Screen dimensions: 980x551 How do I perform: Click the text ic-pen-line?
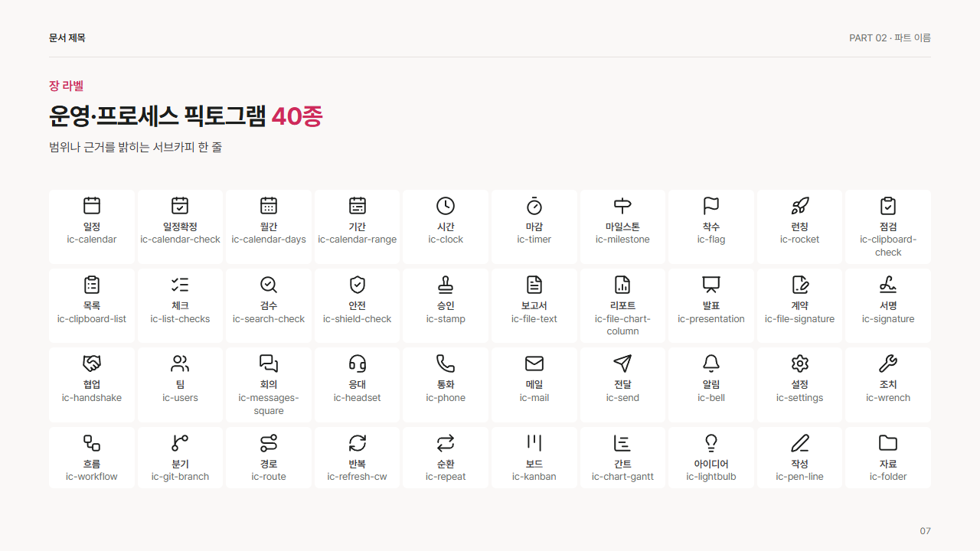point(800,477)
